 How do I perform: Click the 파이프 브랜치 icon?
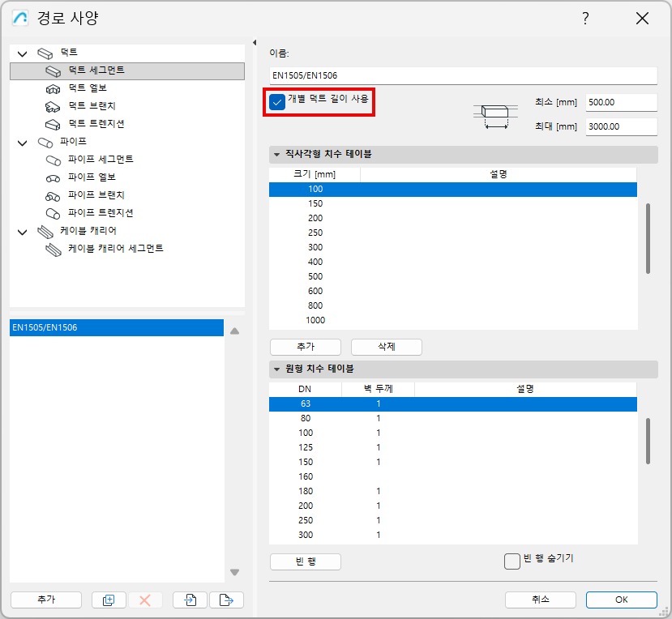point(54,196)
